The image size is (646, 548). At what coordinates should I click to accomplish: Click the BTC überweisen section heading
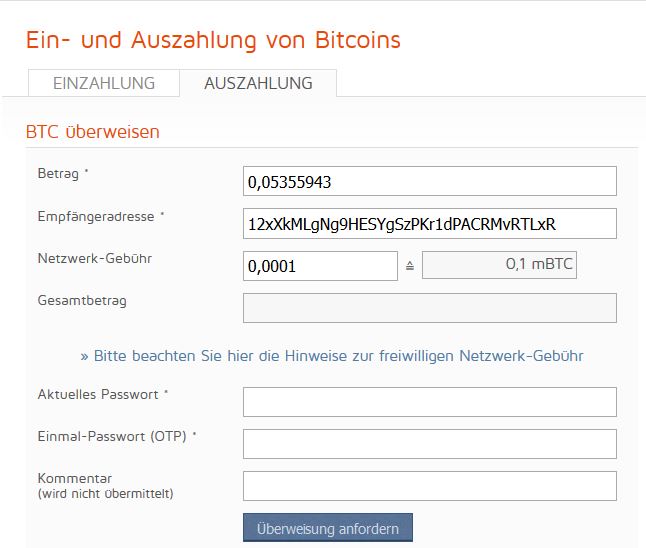(x=93, y=132)
